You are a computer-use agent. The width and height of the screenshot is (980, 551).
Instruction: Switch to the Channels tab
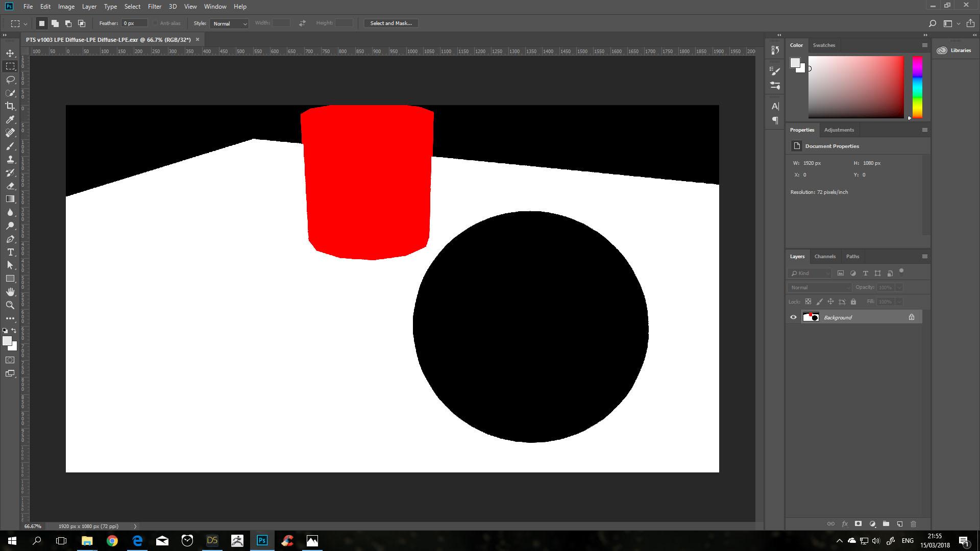tap(825, 257)
